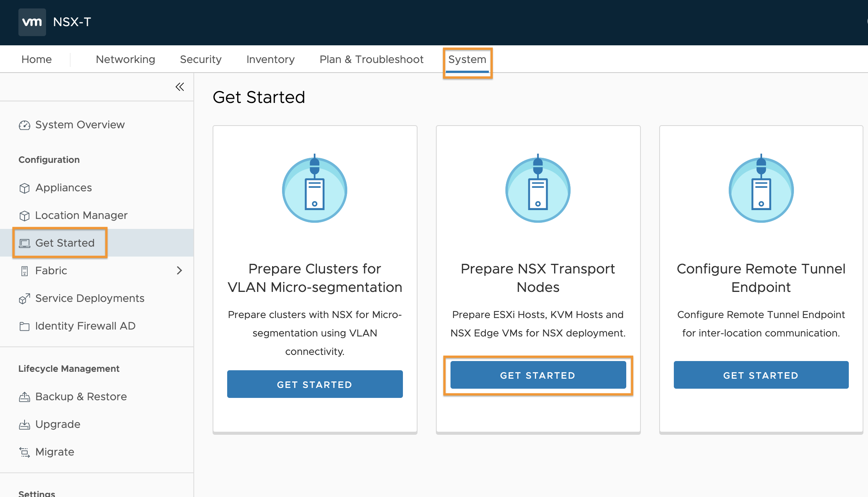The height and width of the screenshot is (497, 868).
Task: Open the Plan & Troubleshoot tab
Action: [371, 59]
